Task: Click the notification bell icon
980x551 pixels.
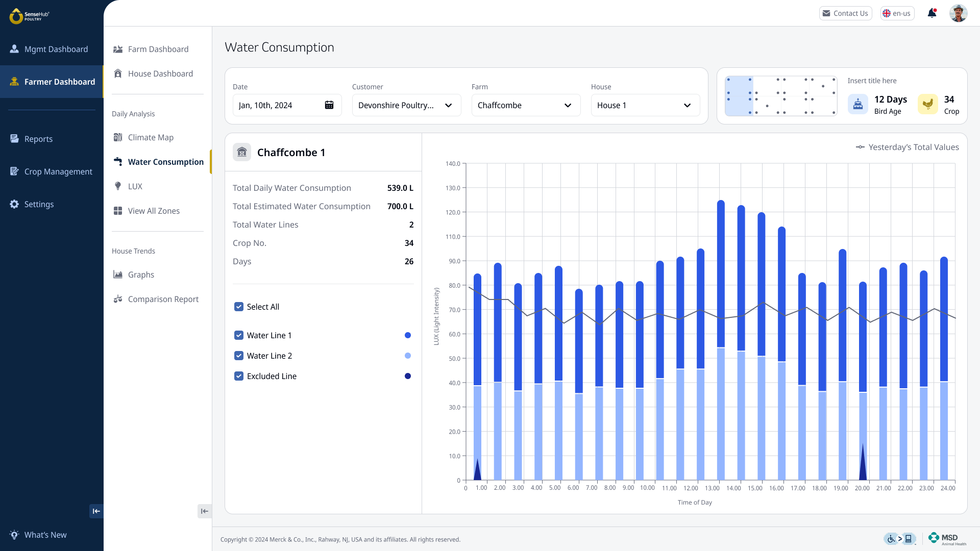Action: pyautogui.click(x=932, y=13)
